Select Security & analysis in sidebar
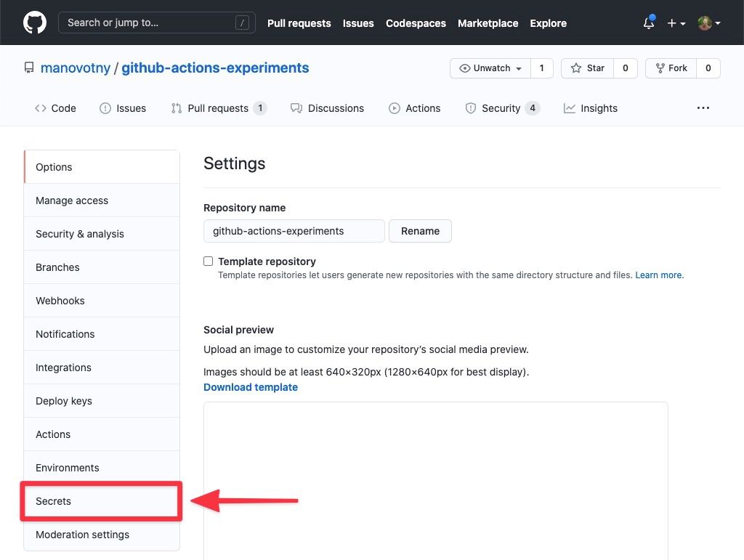744x560 pixels. [x=102, y=234]
